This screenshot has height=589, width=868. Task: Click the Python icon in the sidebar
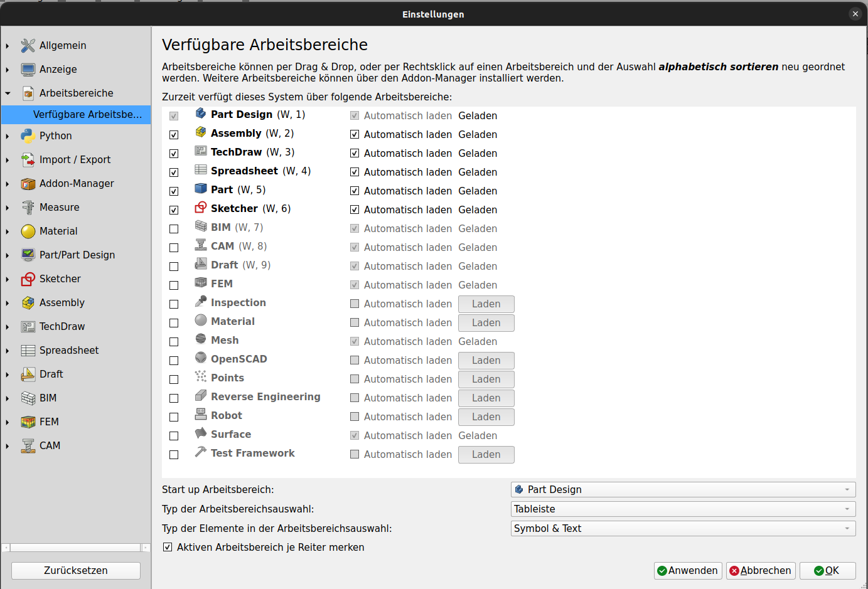(x=28, y=135)
